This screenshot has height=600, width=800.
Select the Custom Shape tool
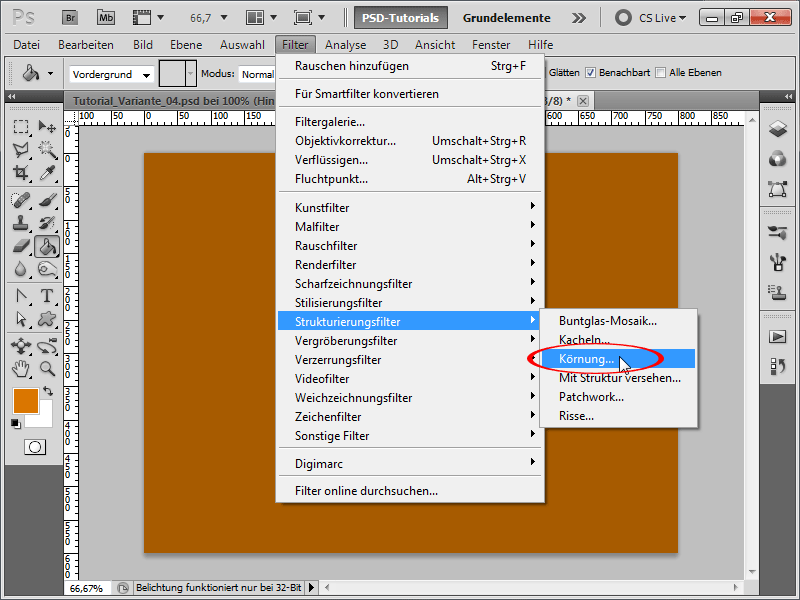47,319
